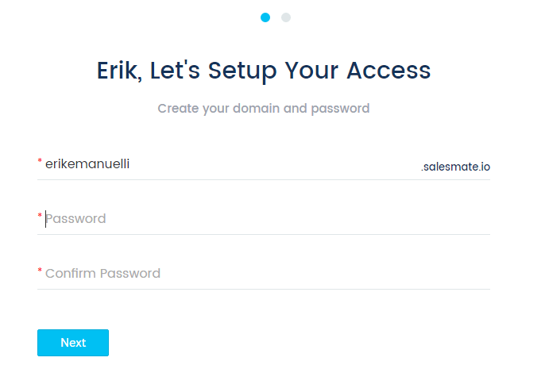Click the red asterisk beside Confirm Password
This screenshot has width=545, height=392.
(x=40, y=271)
